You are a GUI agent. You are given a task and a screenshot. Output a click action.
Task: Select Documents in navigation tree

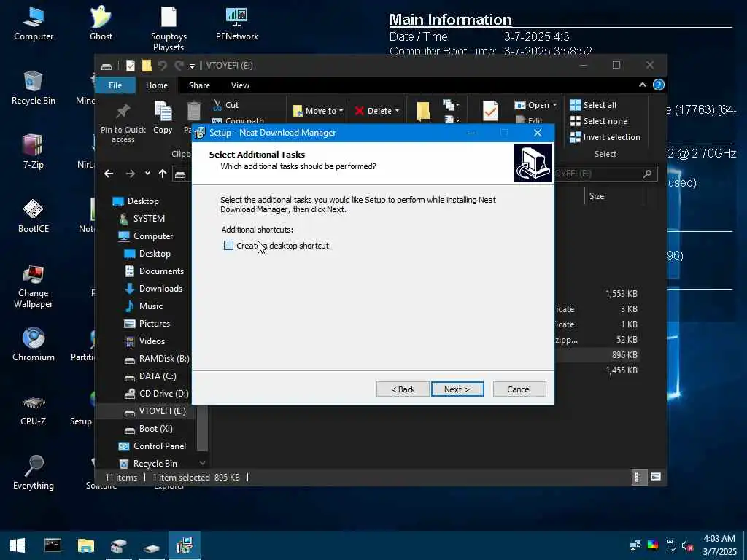154,271
